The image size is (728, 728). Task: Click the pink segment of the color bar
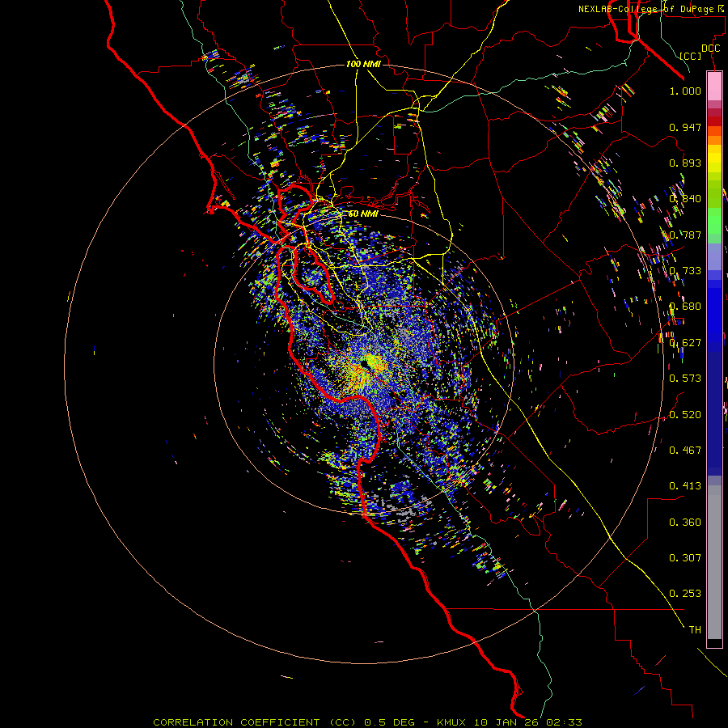pyautogui.click(x=714, y=86)
